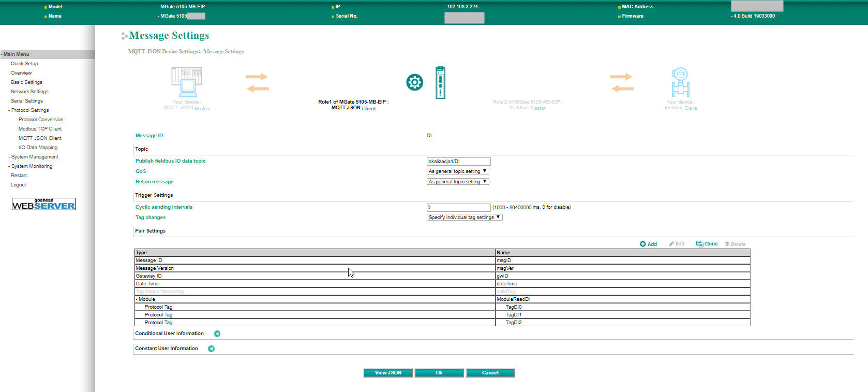868x392 pixels.
Task: Click MQTT JSON Device Settings breadcrumb
Action: [163, 51]
